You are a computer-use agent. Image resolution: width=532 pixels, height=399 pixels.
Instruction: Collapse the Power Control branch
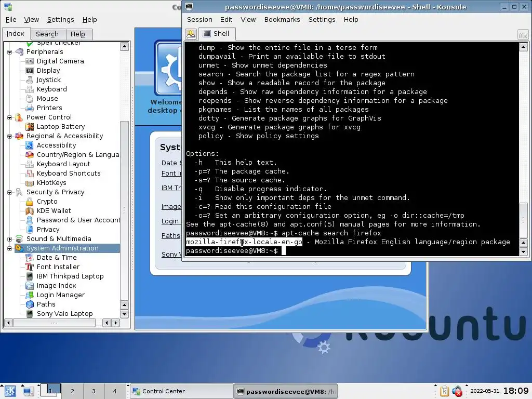9,117
